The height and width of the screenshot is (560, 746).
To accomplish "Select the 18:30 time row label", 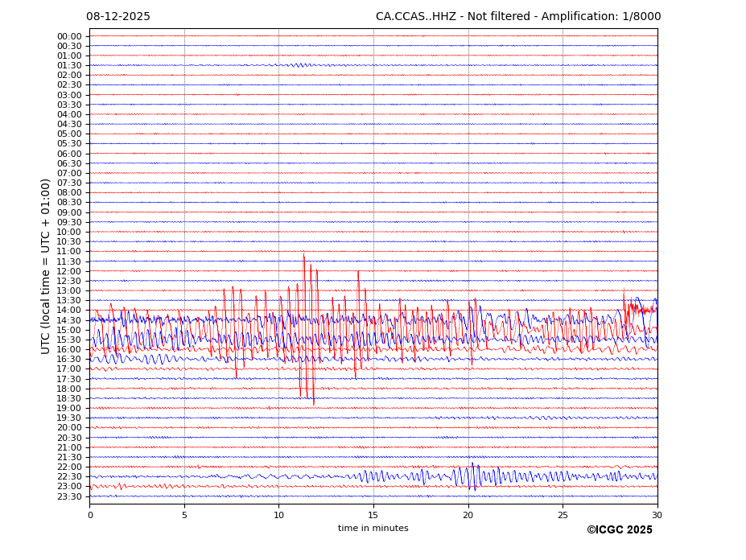I will pyautogui.click(x=69, y=398).
